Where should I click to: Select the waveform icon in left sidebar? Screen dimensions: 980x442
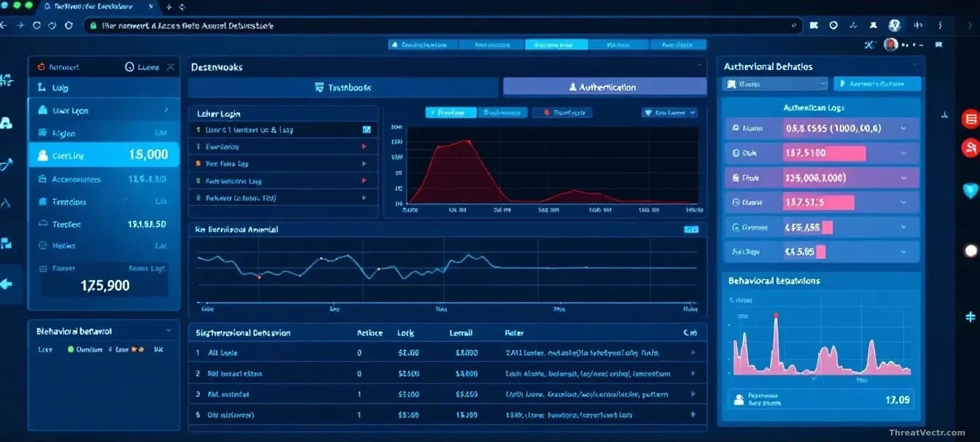[x=7, y=80]
